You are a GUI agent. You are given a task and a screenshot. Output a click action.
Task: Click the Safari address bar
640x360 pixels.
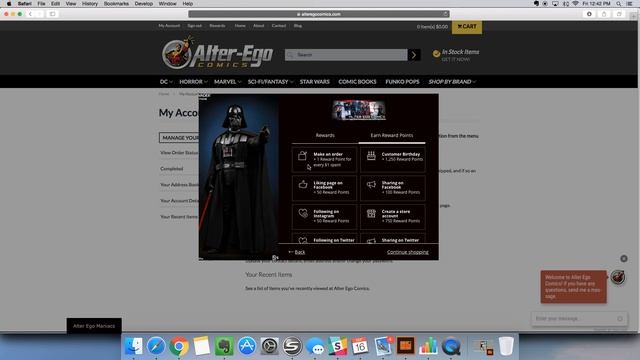point(319,14)
